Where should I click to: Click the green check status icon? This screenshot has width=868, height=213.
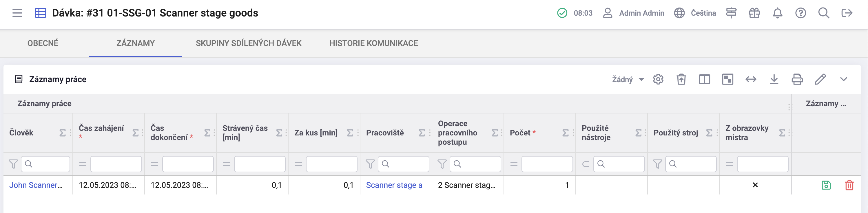tap(562, 13)
